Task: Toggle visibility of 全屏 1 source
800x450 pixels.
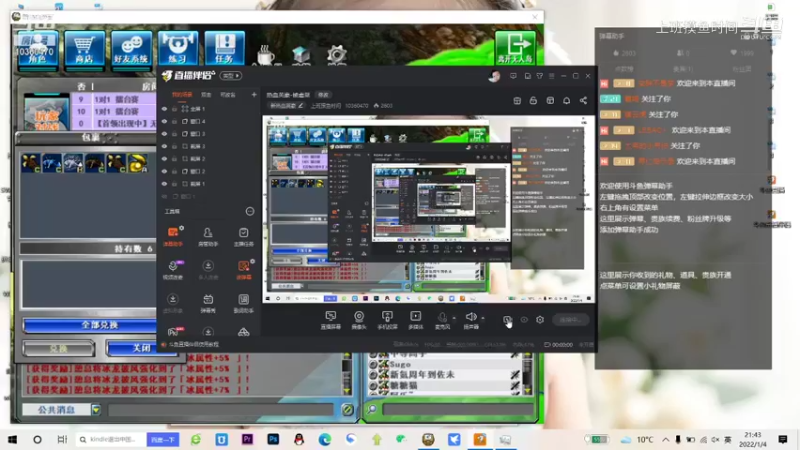Action: click(164, 109)
